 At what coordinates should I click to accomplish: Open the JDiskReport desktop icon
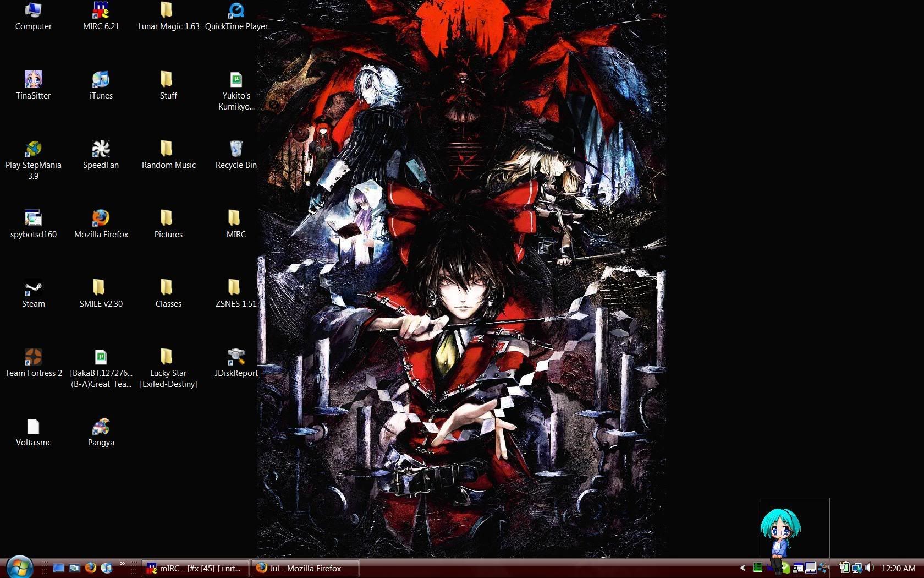tap(236, 357)
